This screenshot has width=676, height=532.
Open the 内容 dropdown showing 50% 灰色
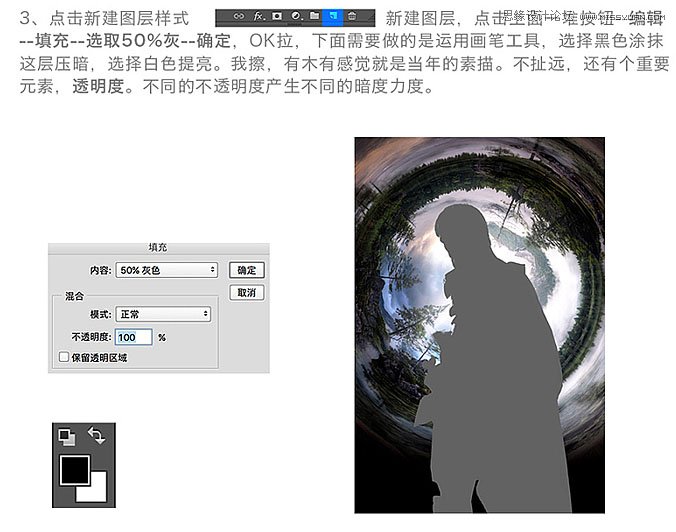click(166, 270)
